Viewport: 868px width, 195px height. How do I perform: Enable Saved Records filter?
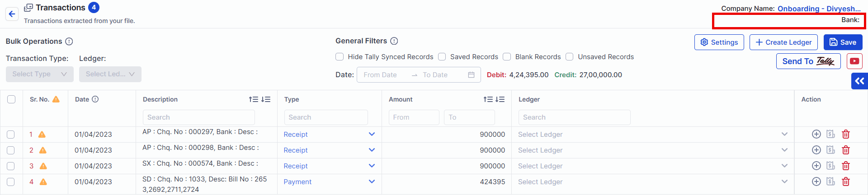[442, 57]
